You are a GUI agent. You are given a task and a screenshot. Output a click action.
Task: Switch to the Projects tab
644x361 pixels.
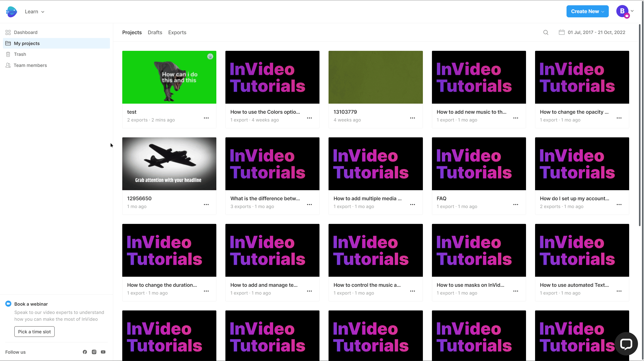point(132,32)
